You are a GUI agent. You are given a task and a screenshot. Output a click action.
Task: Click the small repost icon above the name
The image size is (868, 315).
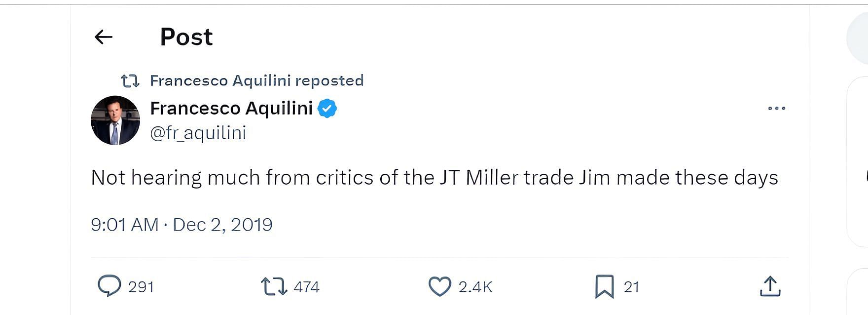130,80
